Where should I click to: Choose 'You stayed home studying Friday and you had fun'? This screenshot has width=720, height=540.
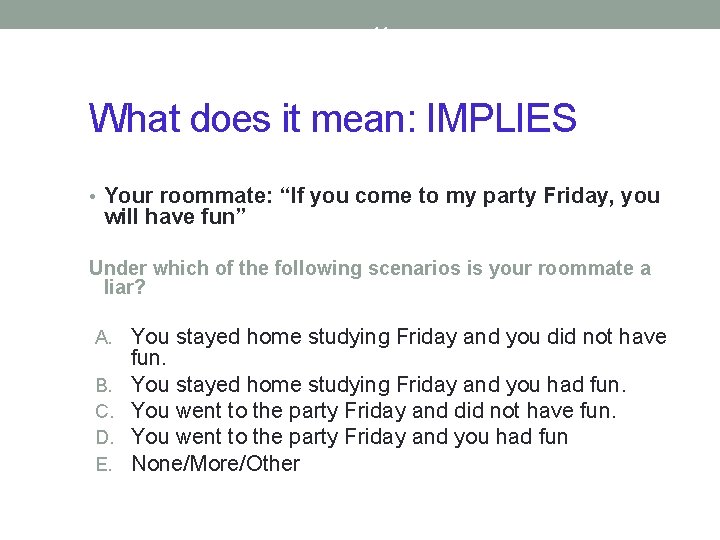(378, 385)
